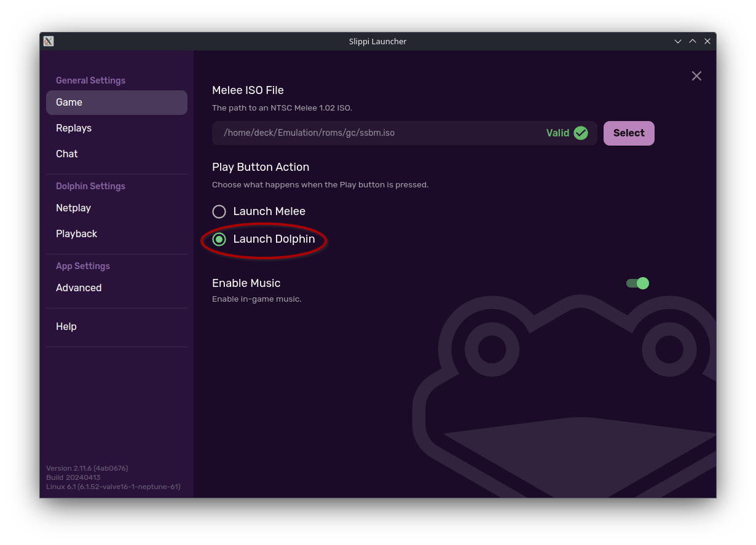
Task: Click the 'Linux 6.1 (6.1.52-valve16-1-neptune-61)' text
Action: tap(113, 487)
